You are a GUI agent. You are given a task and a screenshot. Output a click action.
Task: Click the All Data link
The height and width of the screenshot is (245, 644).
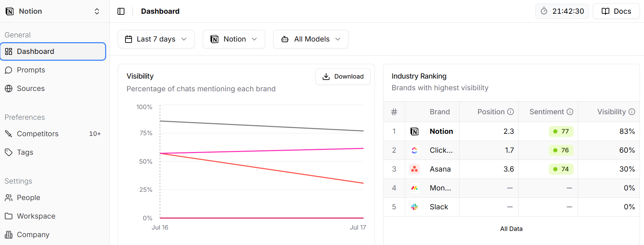click(x=511, y=229)
